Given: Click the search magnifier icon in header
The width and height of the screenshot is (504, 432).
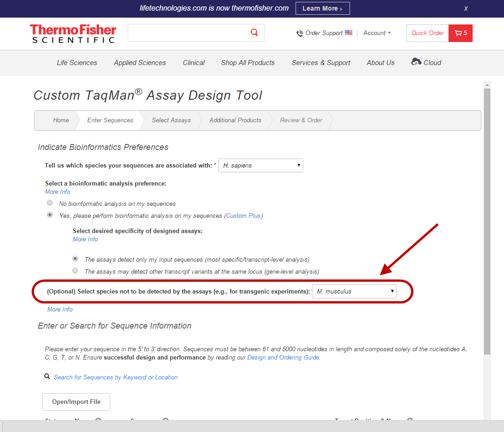Looking at the screenshot, I should 254,32.
